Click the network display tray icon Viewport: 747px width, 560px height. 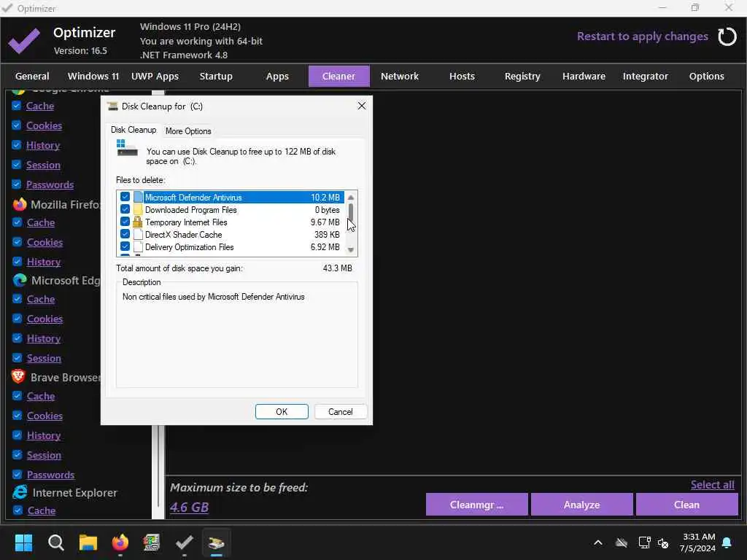point(644,542)
